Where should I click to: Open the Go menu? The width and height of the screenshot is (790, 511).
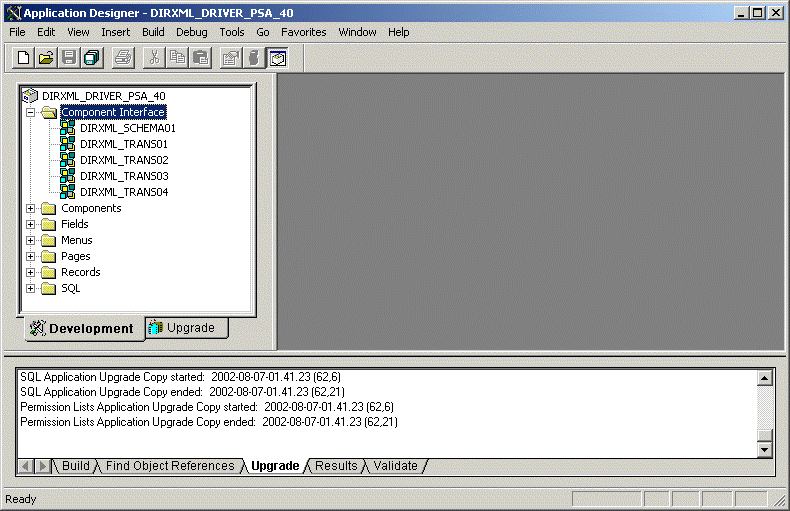point(262,32)
